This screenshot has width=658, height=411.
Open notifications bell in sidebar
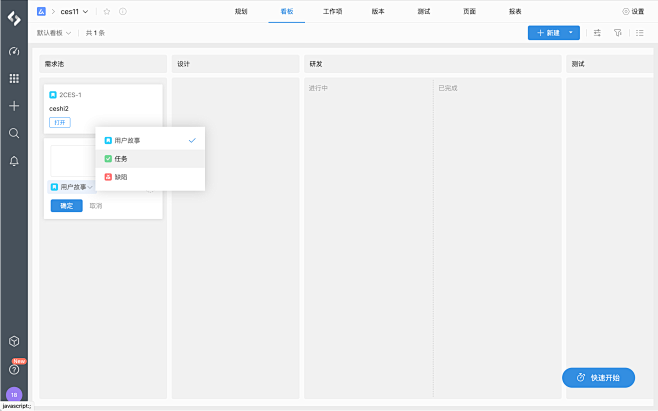point(14,161)
